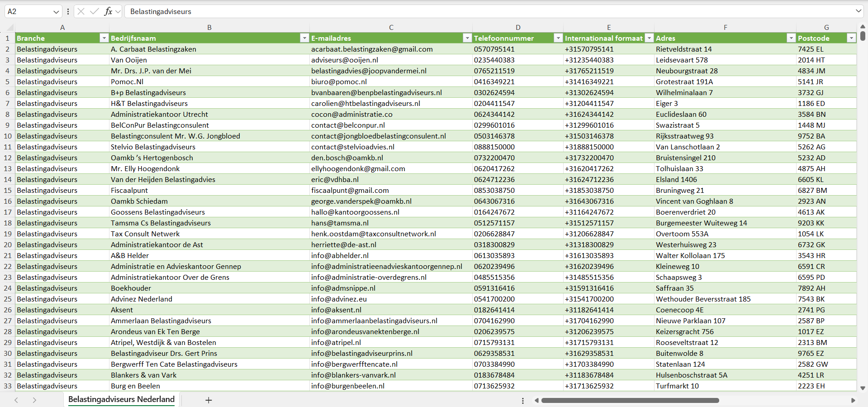Click the Insert Function fx icon

[108, 11]
